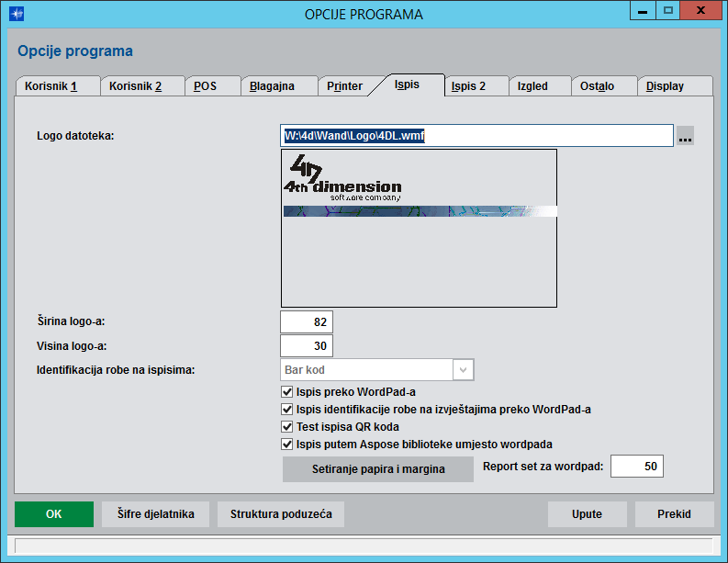Cancel with the Prekid button
728x563 pixels.
tap(674, 514)
